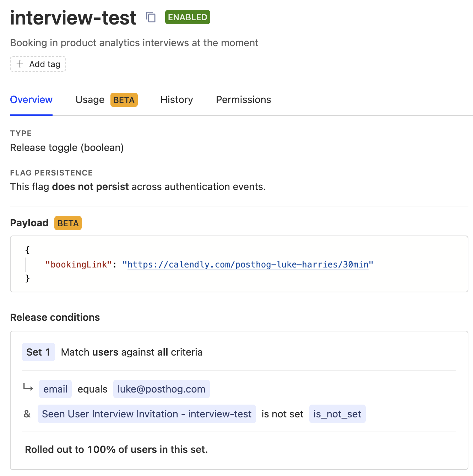
Task: Go to the Permissions tab
Action: [243, 100]
